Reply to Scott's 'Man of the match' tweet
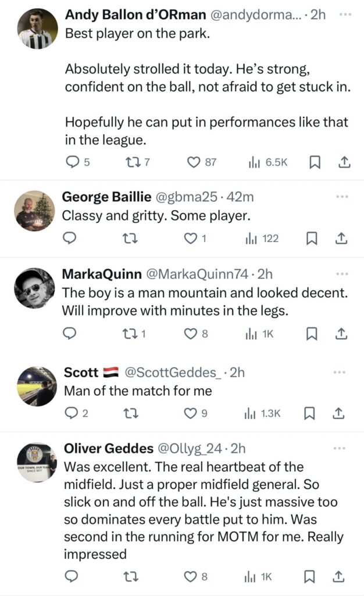 tap(71, 413)
